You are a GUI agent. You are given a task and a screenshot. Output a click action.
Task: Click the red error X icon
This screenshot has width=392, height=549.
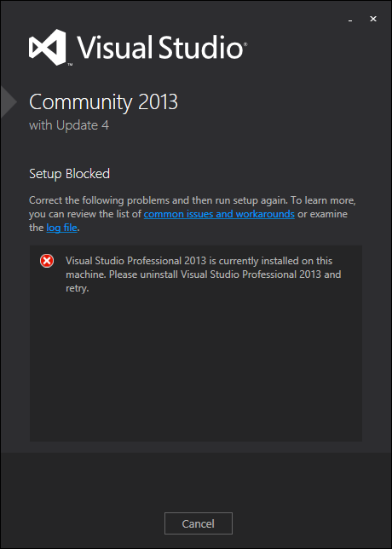coord(47,261)
